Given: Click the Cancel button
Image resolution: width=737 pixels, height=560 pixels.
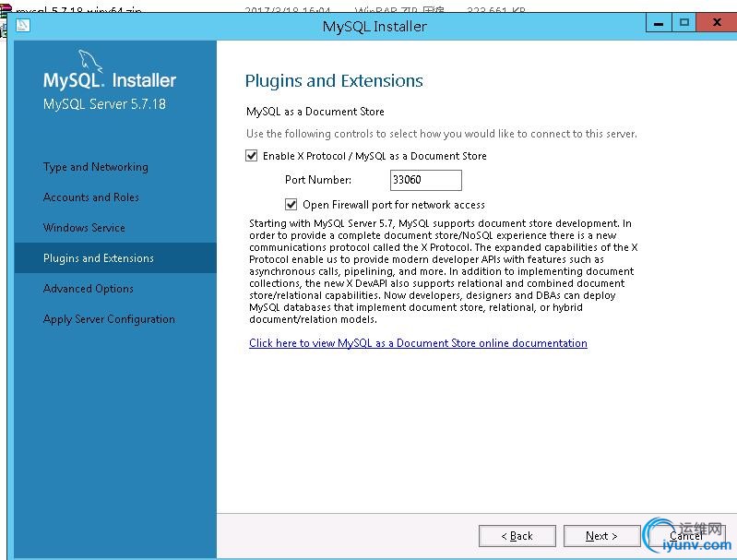Looking at the screenshot, I should [686, 536].
